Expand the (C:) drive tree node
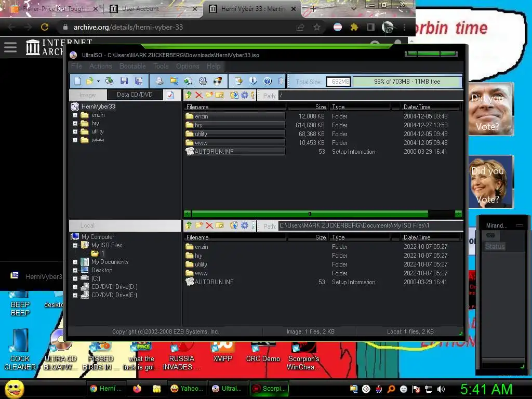 [75, 278]
